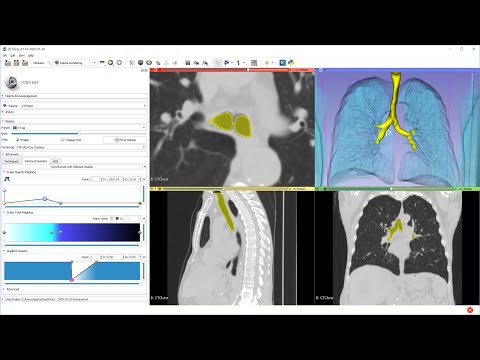Expand the Inputs section
480x360 pixels.
click(74, 112)
